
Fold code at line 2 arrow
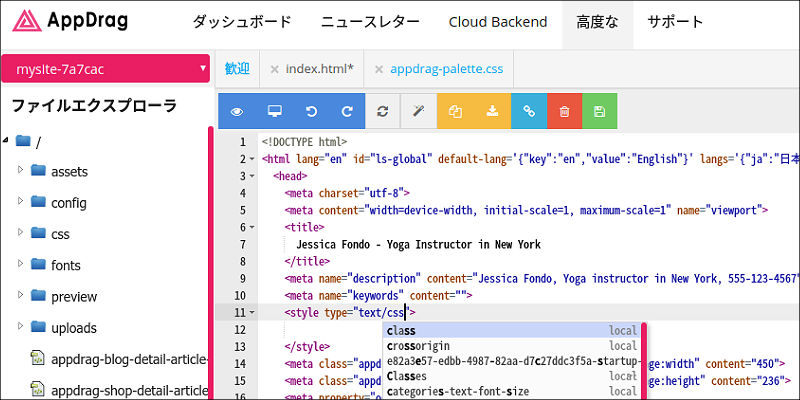[252, 159]
